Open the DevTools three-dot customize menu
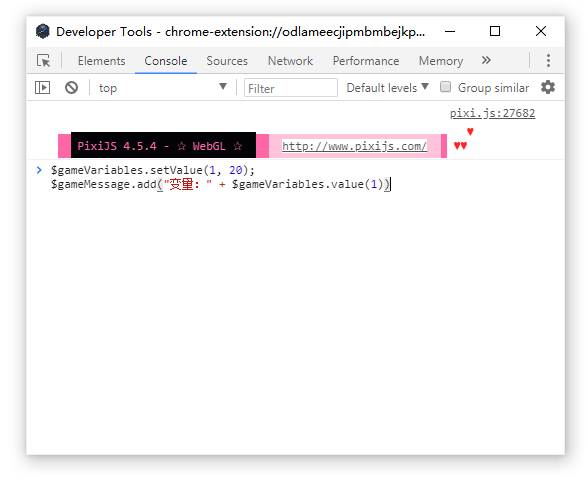The image size is (588, 481). (548, 60)
